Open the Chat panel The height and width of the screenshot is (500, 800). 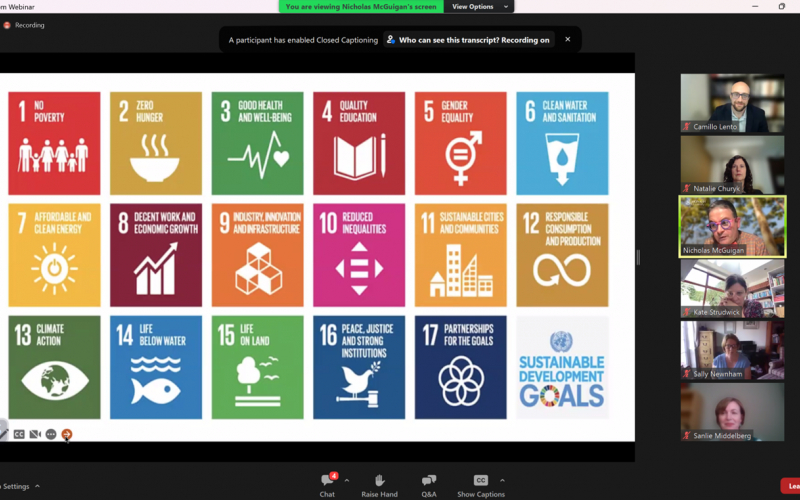pyautogui.click(x=328, y=485)
